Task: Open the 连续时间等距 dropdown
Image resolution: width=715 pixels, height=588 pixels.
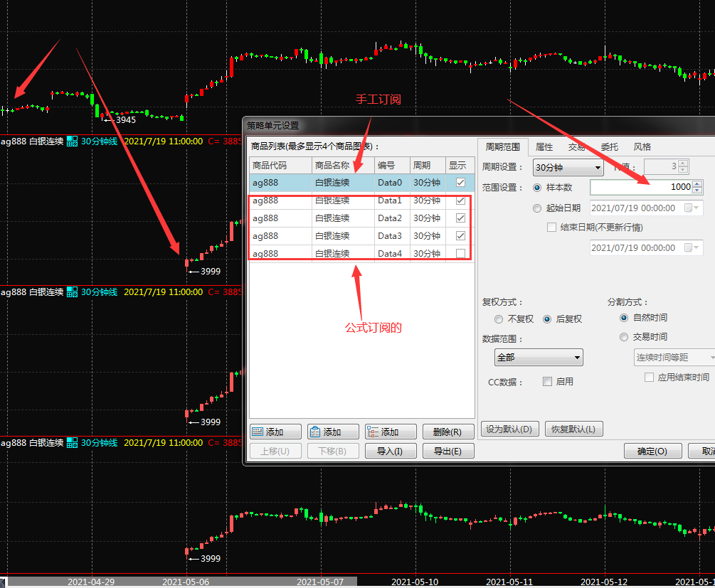Action: pyautogui.click(x=674, y=358)
